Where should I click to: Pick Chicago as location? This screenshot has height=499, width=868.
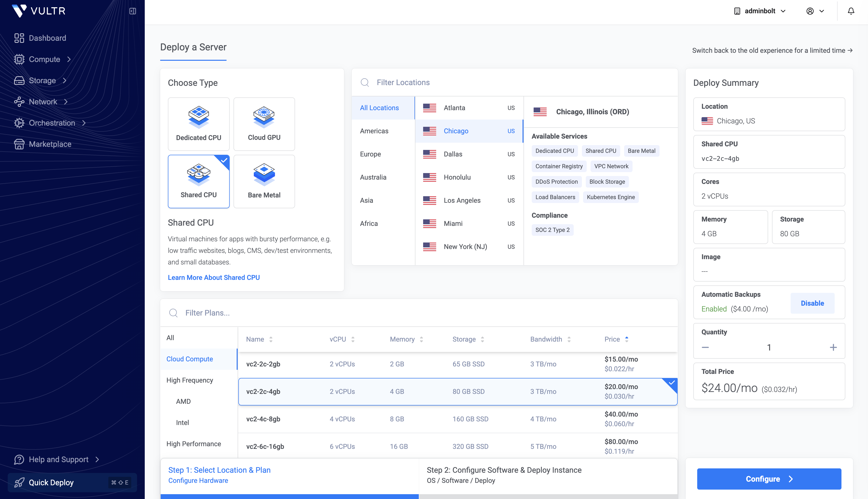point(469,131)
